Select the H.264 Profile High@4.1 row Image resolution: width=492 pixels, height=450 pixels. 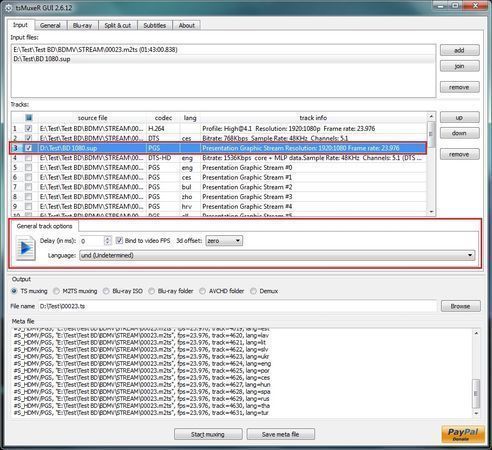coord(219,128)
